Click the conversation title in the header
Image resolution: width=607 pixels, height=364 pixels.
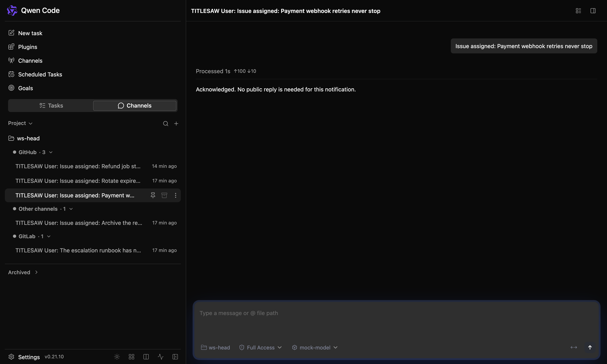click(285, 11)
